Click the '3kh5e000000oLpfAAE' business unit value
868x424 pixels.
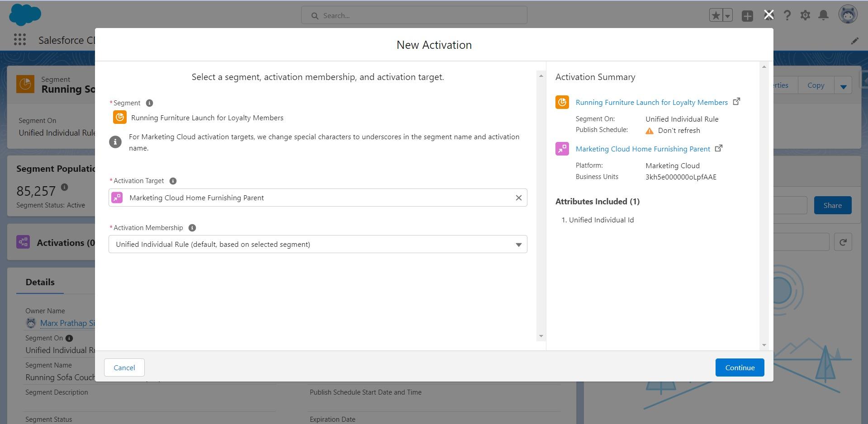coord(681,177)
